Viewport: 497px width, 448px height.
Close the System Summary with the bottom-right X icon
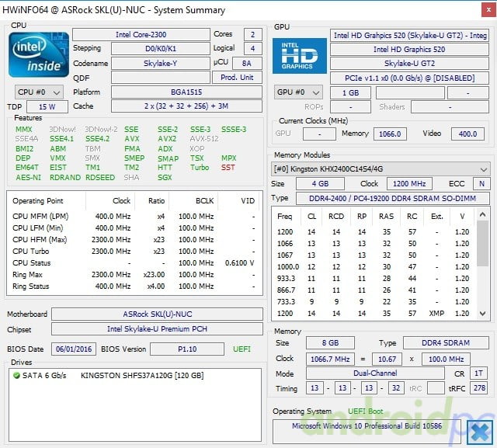pos(480,432)
